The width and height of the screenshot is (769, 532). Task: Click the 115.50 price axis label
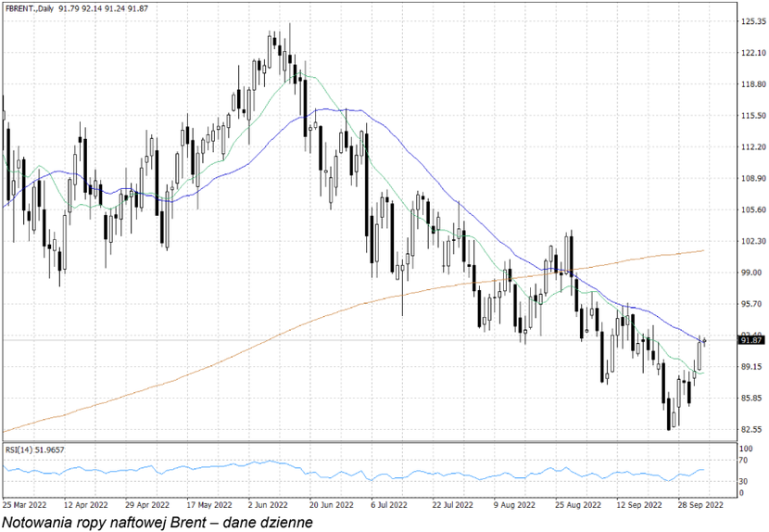tap(751, 116)
